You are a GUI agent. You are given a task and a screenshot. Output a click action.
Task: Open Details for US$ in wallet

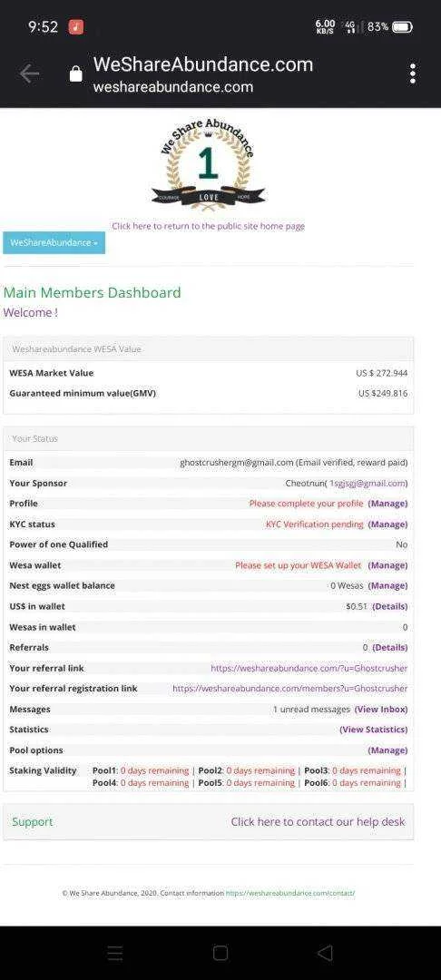(390, 606)
